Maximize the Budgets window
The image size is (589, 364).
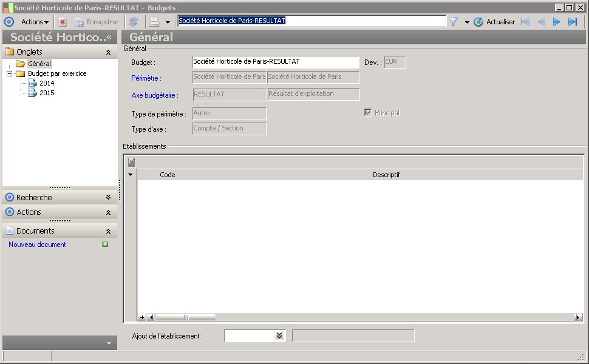click(x=570, y=7)
